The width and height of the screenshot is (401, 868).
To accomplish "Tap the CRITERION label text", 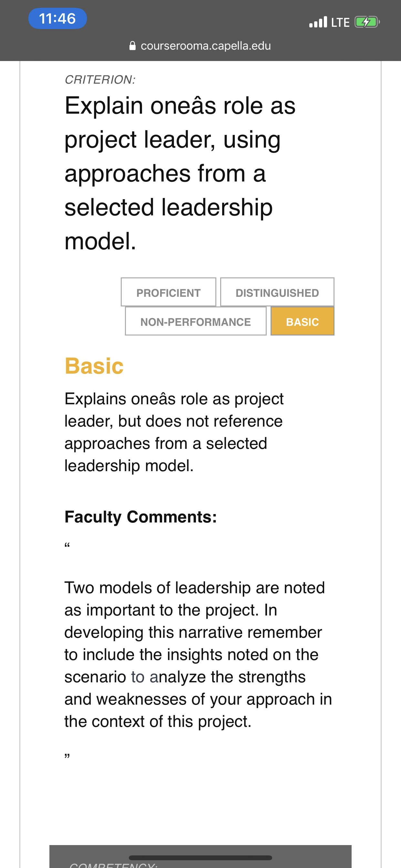I will click(100, 79).
